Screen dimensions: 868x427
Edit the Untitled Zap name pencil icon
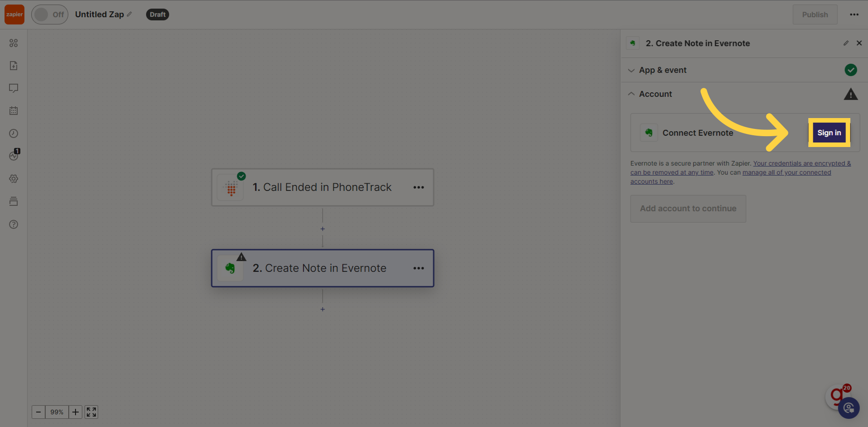(x=129, y=14)
